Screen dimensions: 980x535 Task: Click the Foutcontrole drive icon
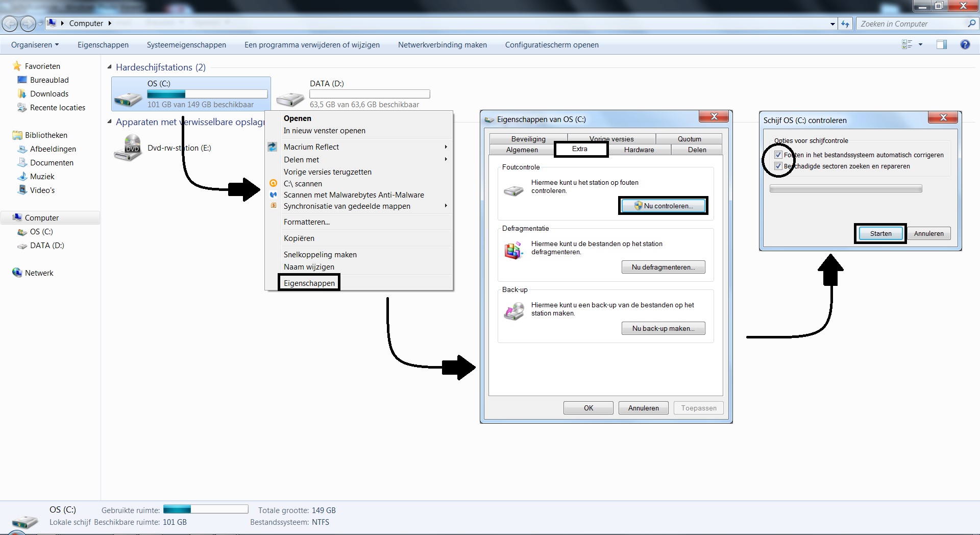click(x=514, y=190)
